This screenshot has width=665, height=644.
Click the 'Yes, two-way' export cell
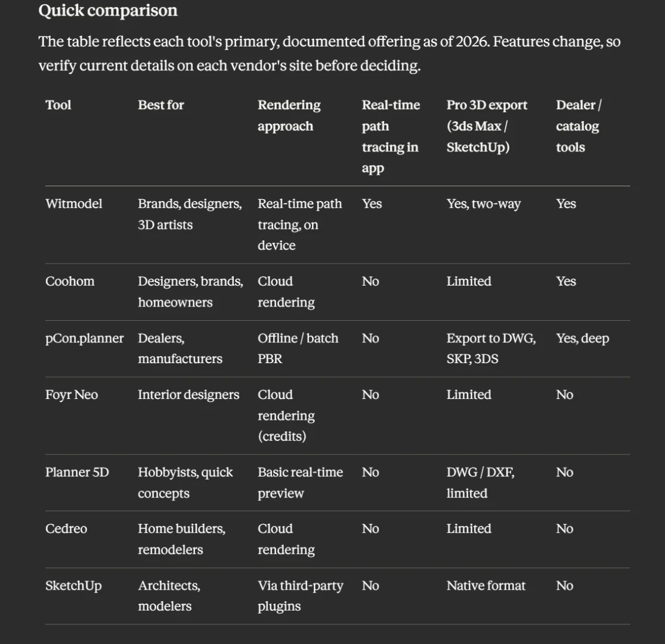click(484, 204)
